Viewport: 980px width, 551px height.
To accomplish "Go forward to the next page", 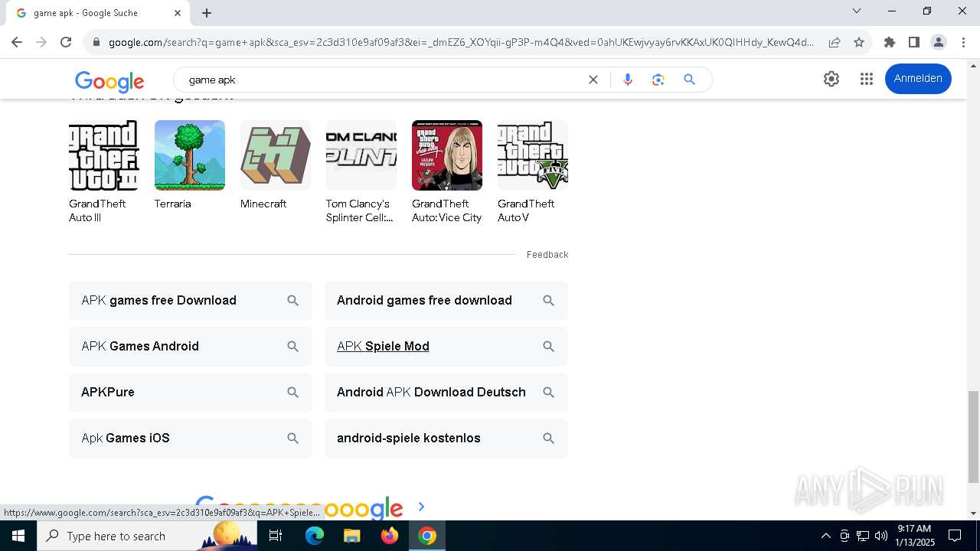I will (41, 42).
